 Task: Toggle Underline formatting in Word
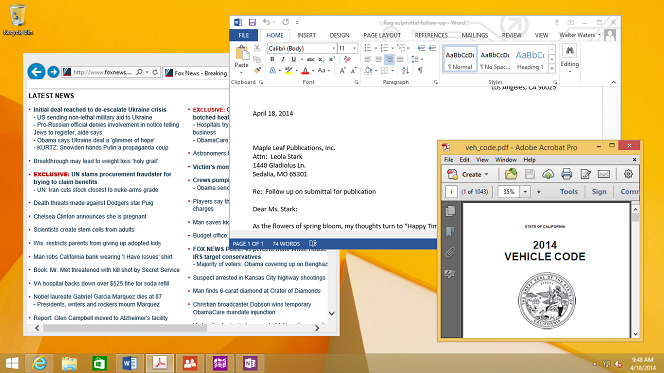293,59
